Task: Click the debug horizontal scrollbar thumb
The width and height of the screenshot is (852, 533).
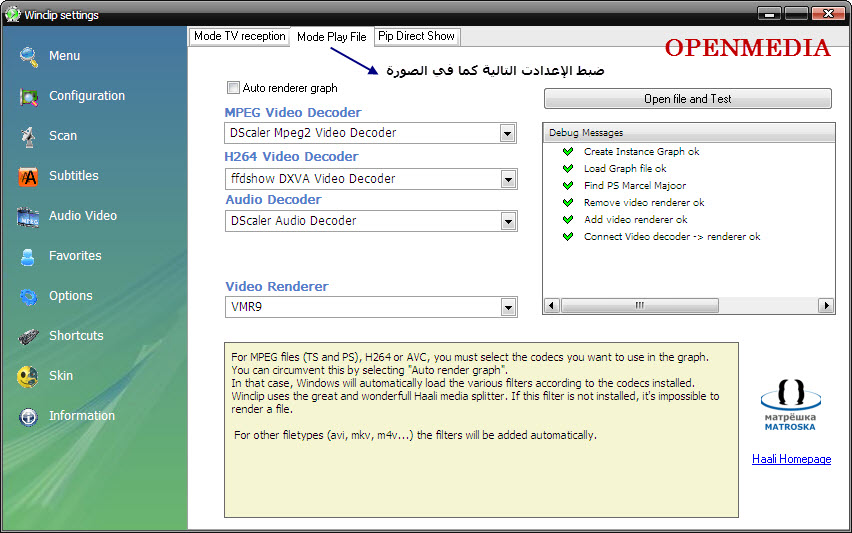Action: (x=640, y=305)
